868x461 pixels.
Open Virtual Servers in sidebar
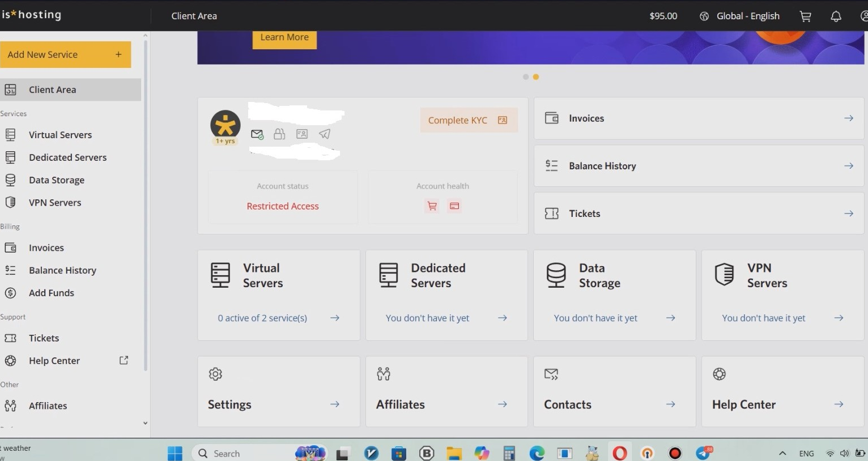60,135
